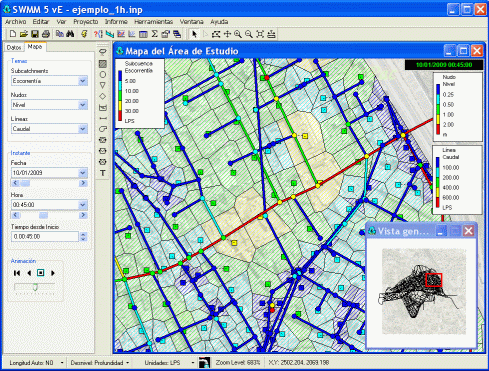View the map at full extent

[260, 34]
